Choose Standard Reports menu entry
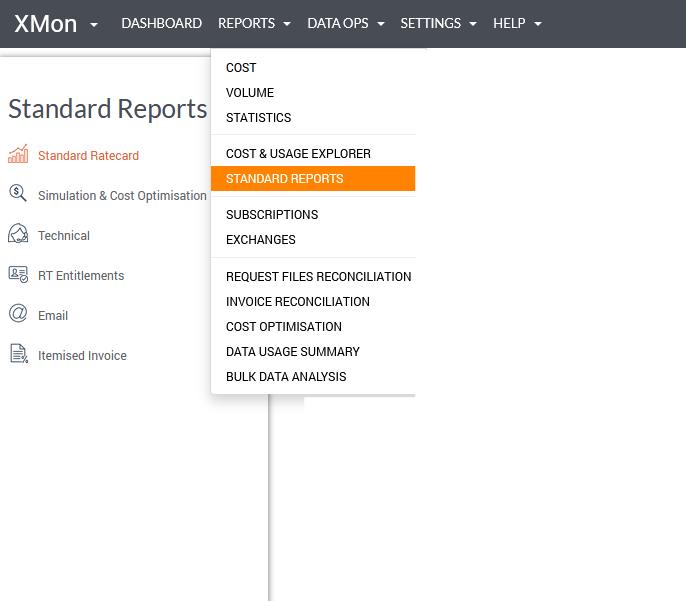Screen dimensions: 686x601 [284, 179]
